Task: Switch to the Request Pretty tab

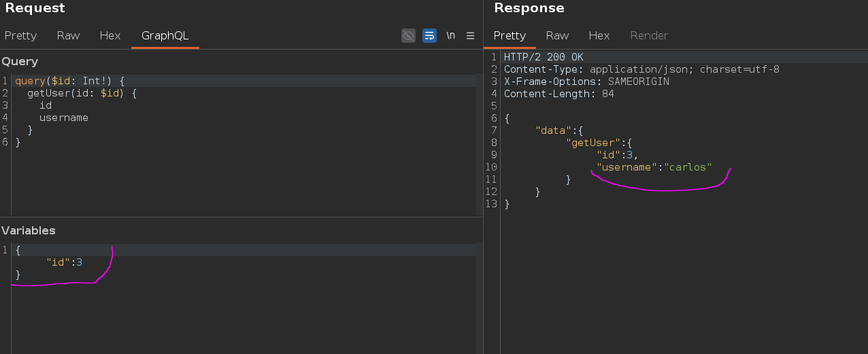Action: 20,35
